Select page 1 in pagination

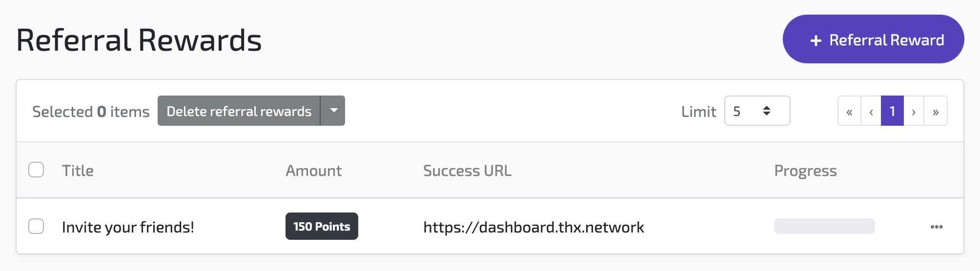pyautogui.click(x=892, y=111)
